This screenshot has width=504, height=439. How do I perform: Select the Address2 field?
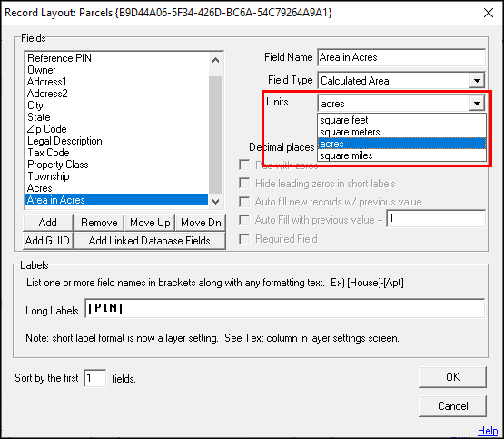pos(117,94)
